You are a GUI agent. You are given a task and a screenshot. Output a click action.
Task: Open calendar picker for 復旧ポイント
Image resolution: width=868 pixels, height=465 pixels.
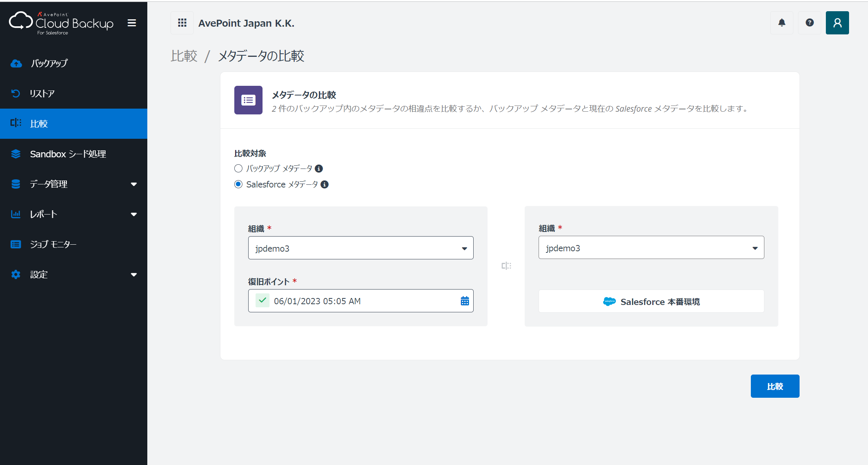point(465,301)
